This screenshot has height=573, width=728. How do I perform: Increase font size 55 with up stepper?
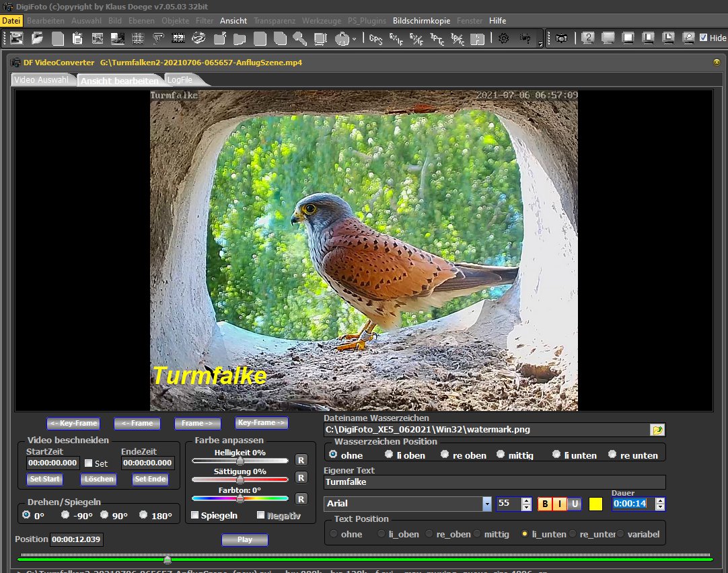[525, 500]
